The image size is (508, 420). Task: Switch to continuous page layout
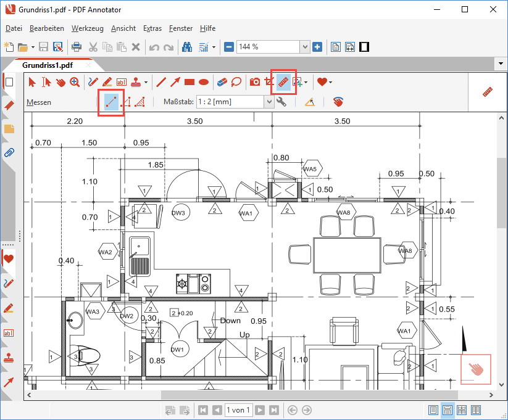coord(448,410)
